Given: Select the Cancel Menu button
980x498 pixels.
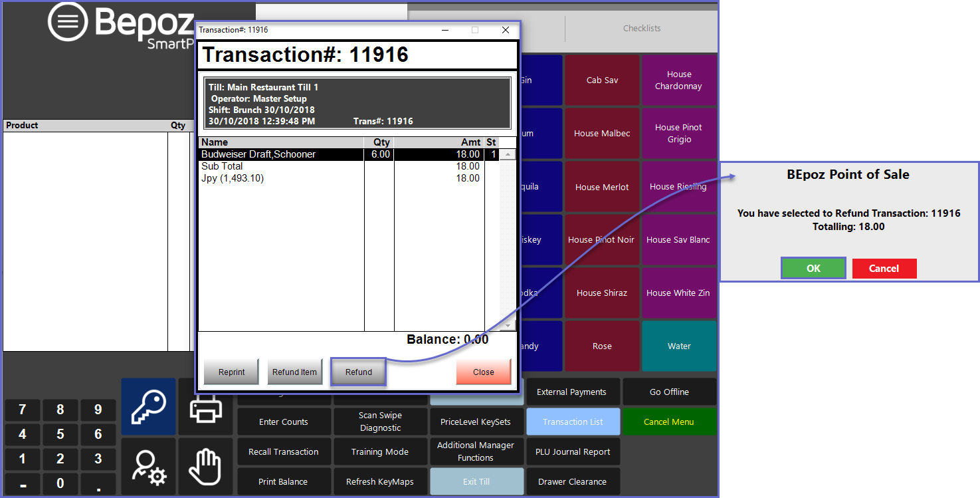Looking at the screenshot, I should [x=668, y=422].
